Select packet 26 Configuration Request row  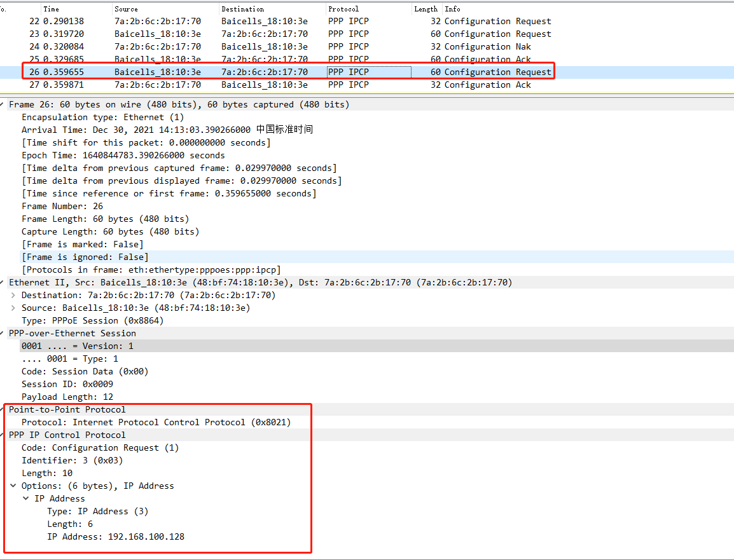pyautogui.click(x=367, y=72)
